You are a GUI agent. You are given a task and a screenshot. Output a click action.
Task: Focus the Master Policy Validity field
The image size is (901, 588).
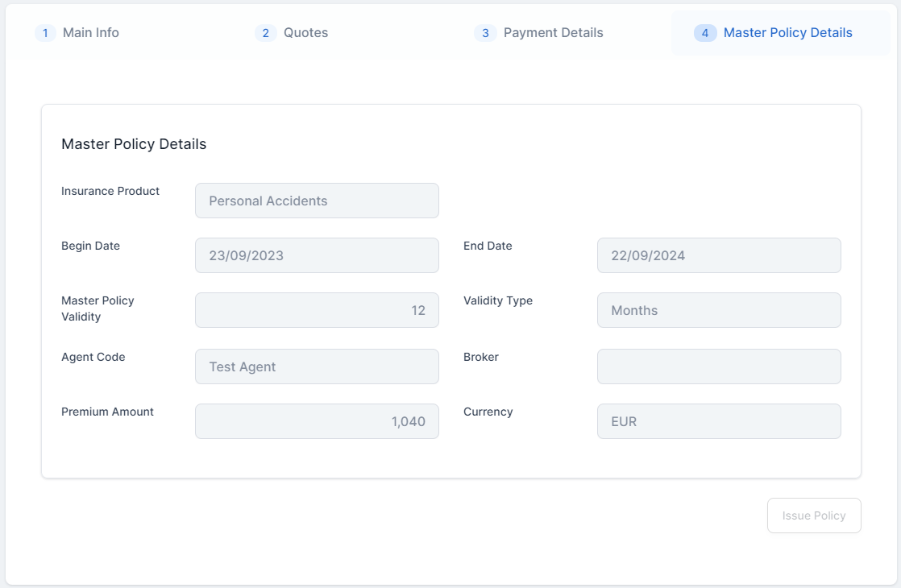317,310
